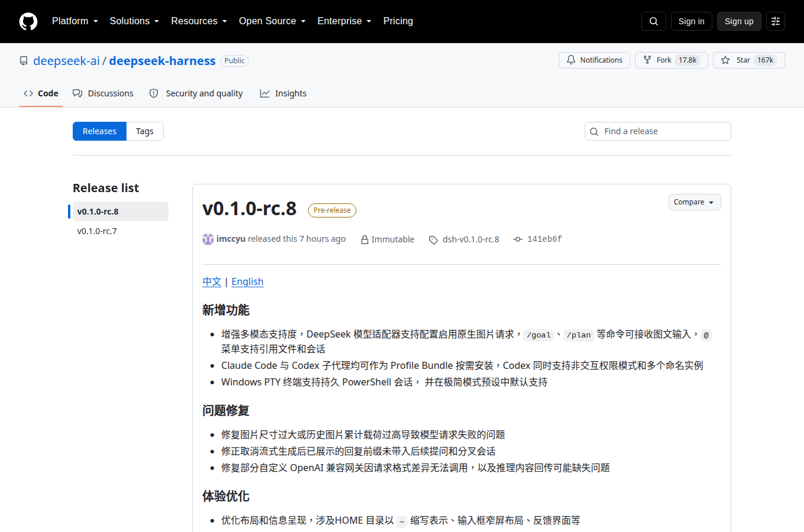The width and height of the screenshot is (804, 532).
Task: Click the Notifications bell icon
Action: (571, 60)
